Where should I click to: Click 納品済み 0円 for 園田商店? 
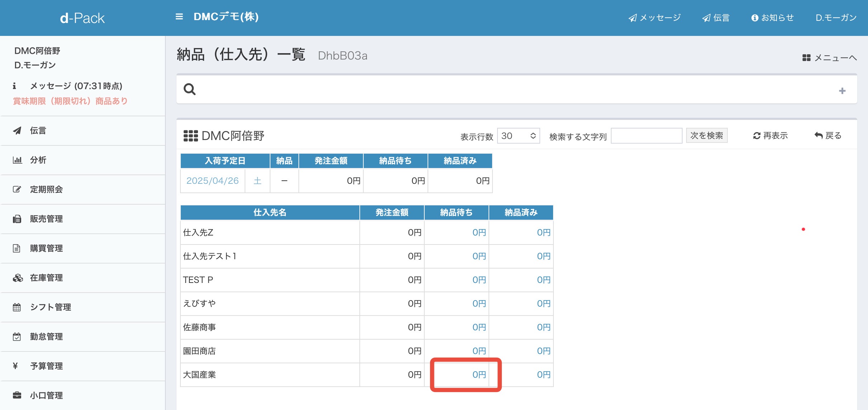point(543,351)
